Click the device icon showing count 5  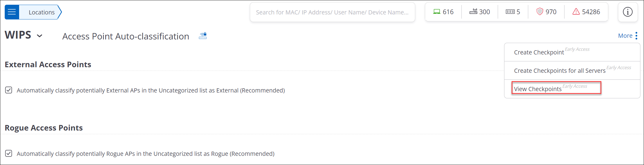510,12
